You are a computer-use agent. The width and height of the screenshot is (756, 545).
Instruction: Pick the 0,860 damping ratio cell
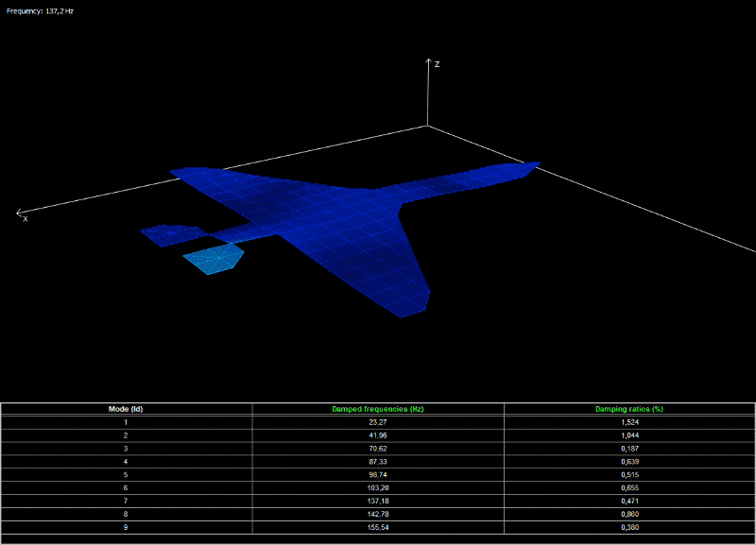(629, 514)
